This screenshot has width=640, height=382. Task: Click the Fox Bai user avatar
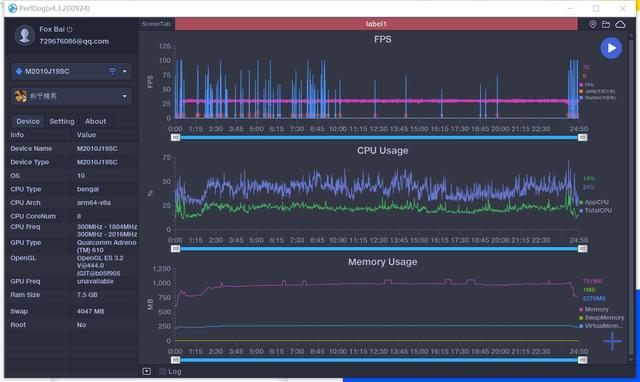pyautogui.click(x=24, y=35)
